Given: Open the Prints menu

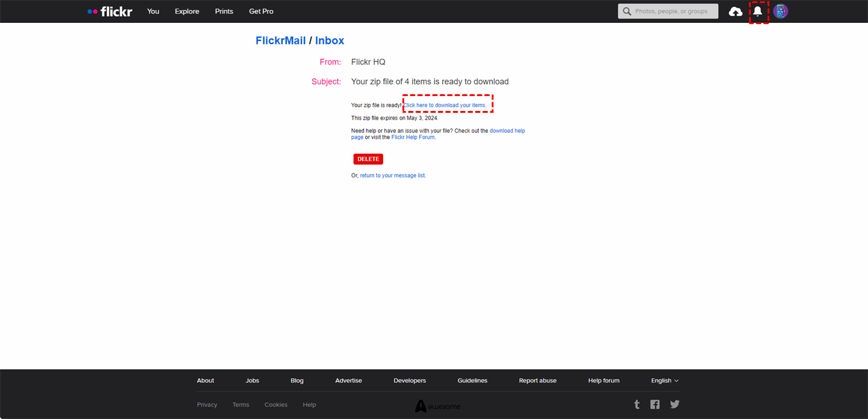Looking at the screenshot, I should click(224, 11).
